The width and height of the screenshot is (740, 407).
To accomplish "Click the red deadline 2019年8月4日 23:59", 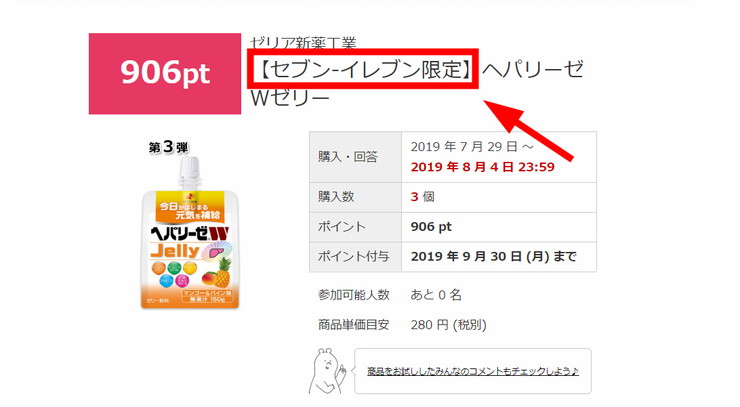I will click(x=482, y=167).
